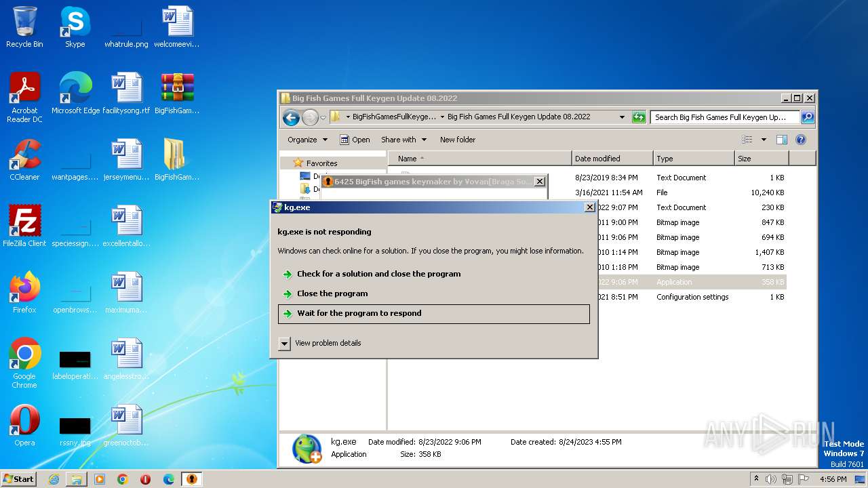Viewport: 868px width, 488px height.
Task: Show the preview pane in Explorer
Action: (x=782, y=140)
